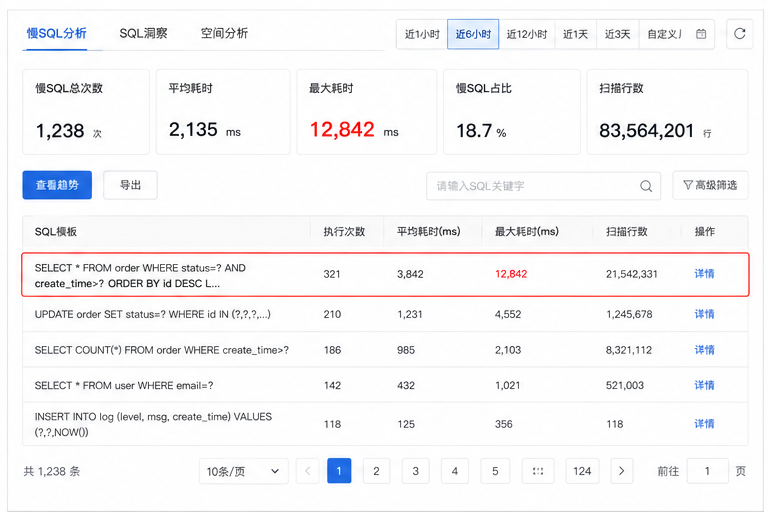Click the 共 1,238 条 total count
768x512 pixels.
[51, 471]
